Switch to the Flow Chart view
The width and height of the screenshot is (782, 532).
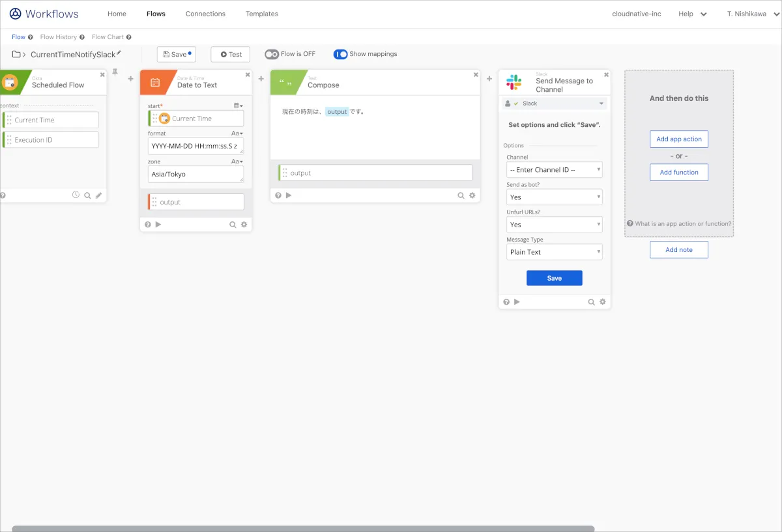pos(108,37)
